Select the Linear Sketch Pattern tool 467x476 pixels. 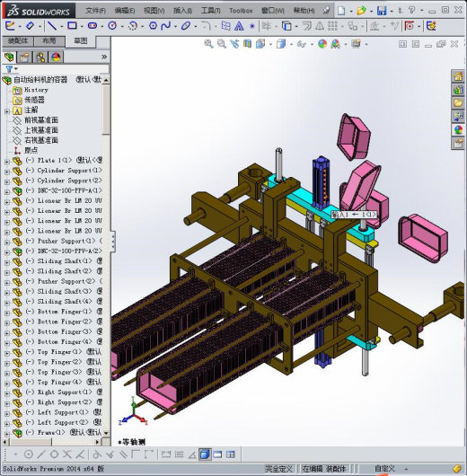(x=332, y=26)
